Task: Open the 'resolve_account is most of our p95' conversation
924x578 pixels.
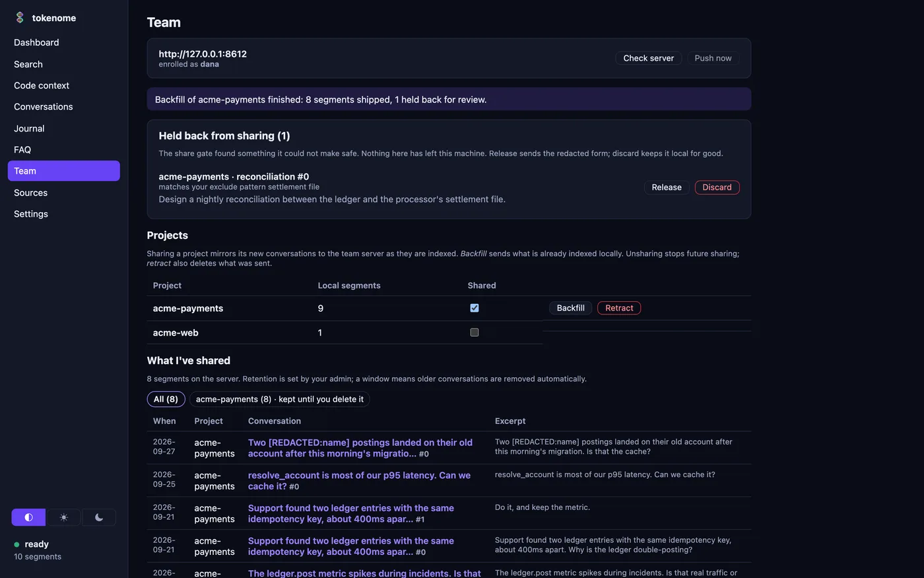Action: 359,480
